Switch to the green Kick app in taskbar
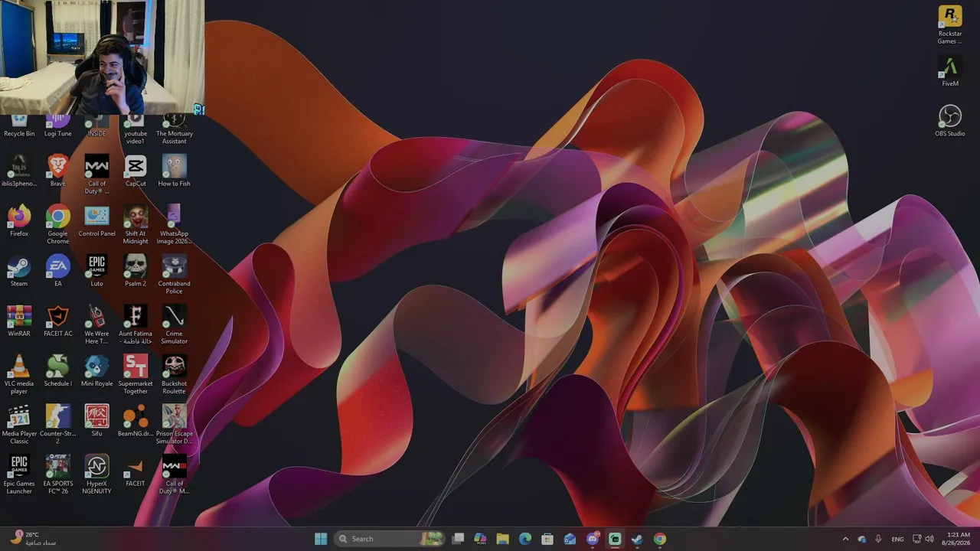This screenshot has width=980, height=551. (x=615, y=539)
